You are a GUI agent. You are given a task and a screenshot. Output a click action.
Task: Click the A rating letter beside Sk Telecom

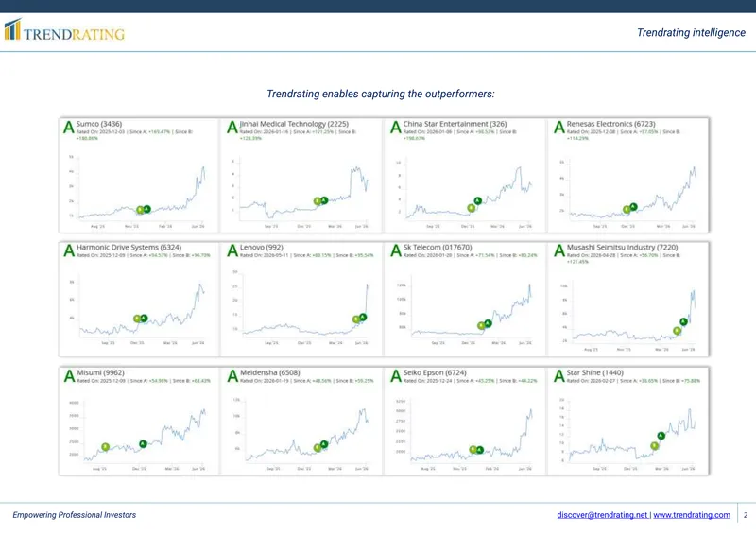[x=396, y=250]
